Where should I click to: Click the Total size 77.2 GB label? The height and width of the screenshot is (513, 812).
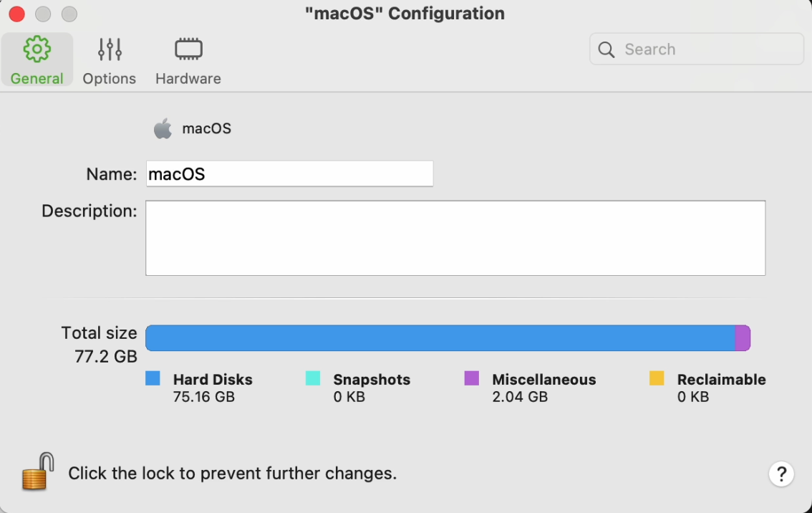point(99,344)
